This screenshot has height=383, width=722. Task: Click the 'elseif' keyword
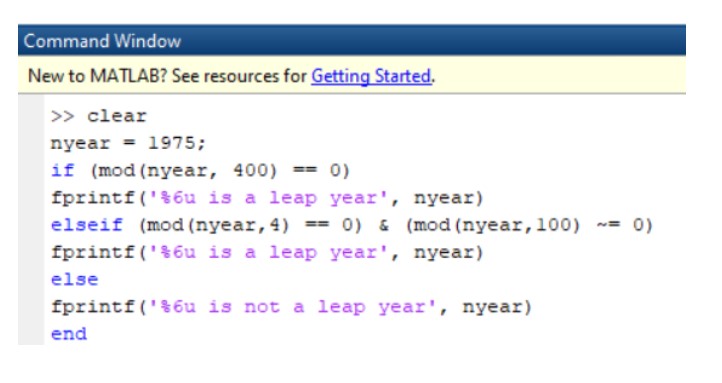[x=87, y=225]
